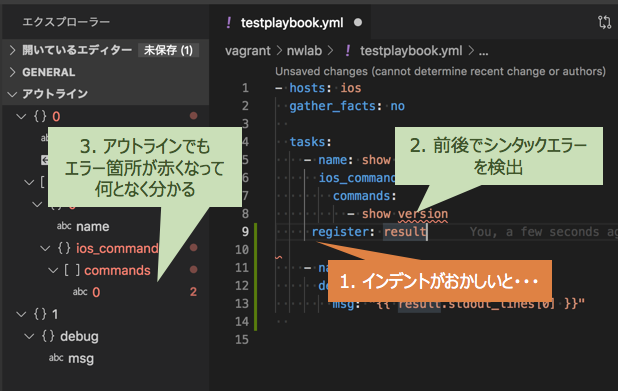Click tasks key on line 4
The image size is (618, 391).
tap(307, 142)
